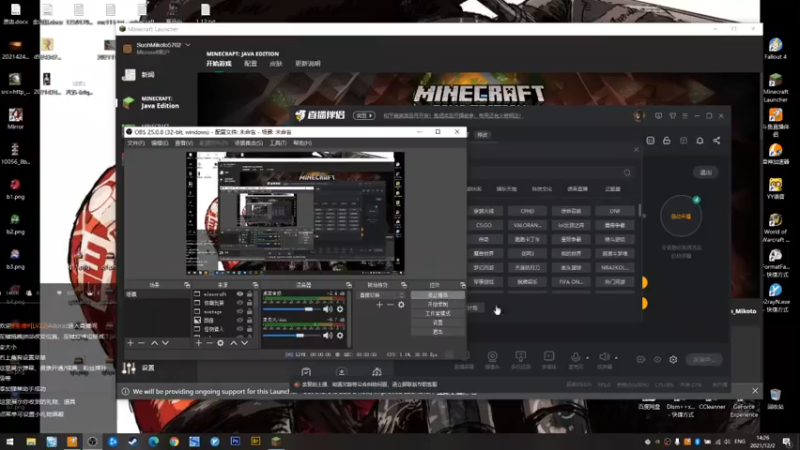Screen dimensions: 800x450
Task: Move source up in OBS Sources panel
Action: tap(233, 343)
